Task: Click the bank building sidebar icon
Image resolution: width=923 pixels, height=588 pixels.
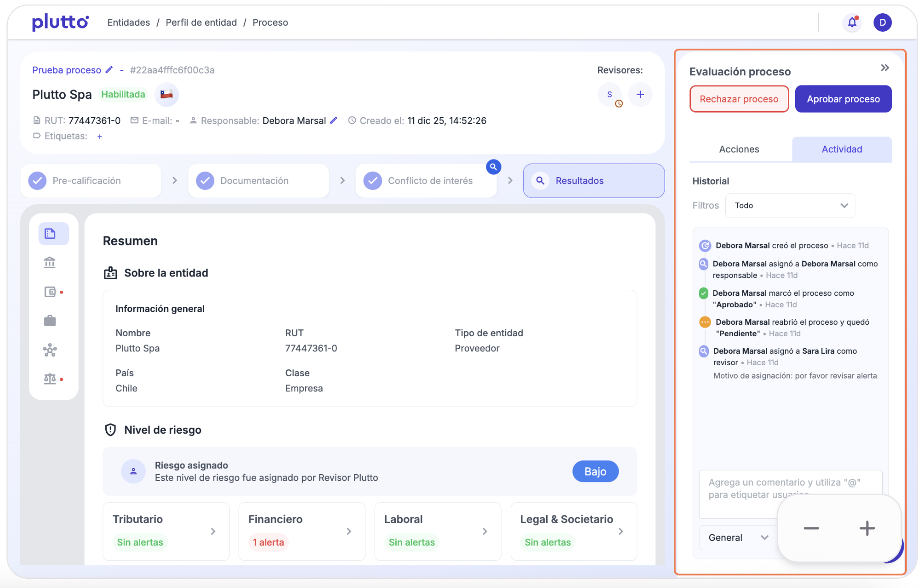Action: [x=50, y=263]
